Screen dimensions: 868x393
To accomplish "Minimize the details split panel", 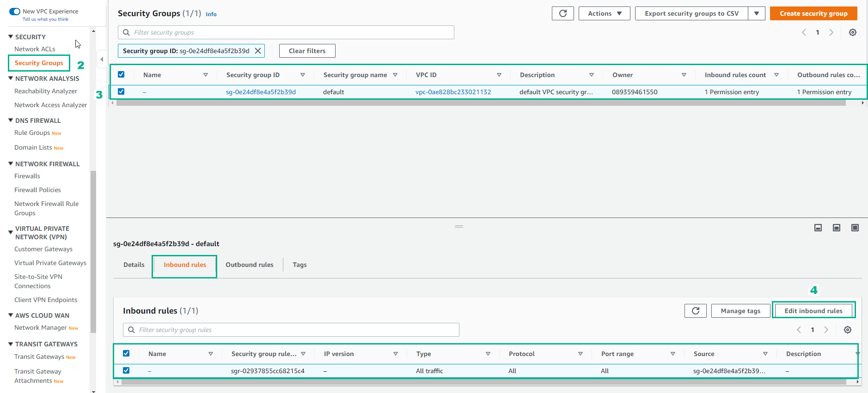I will tap(818, 228).
